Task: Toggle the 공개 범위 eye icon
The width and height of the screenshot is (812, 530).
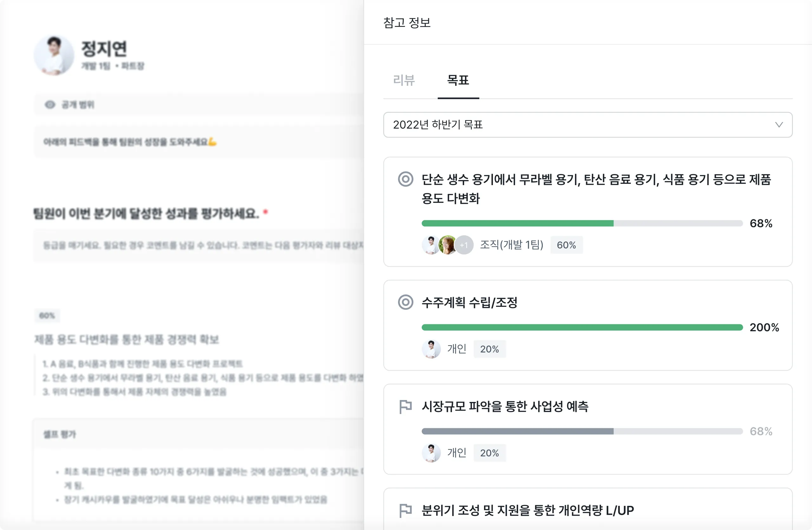Action: (x=50, y=105)
